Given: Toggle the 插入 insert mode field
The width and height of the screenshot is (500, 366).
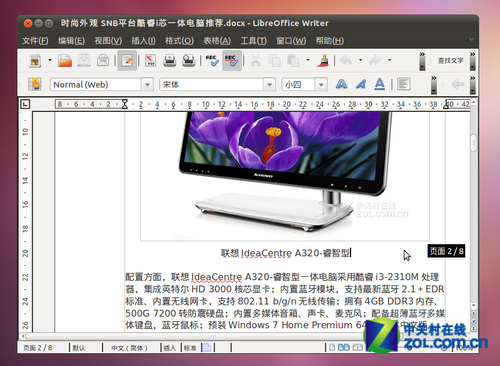Looking at the screenshot, I should [170, 348].
